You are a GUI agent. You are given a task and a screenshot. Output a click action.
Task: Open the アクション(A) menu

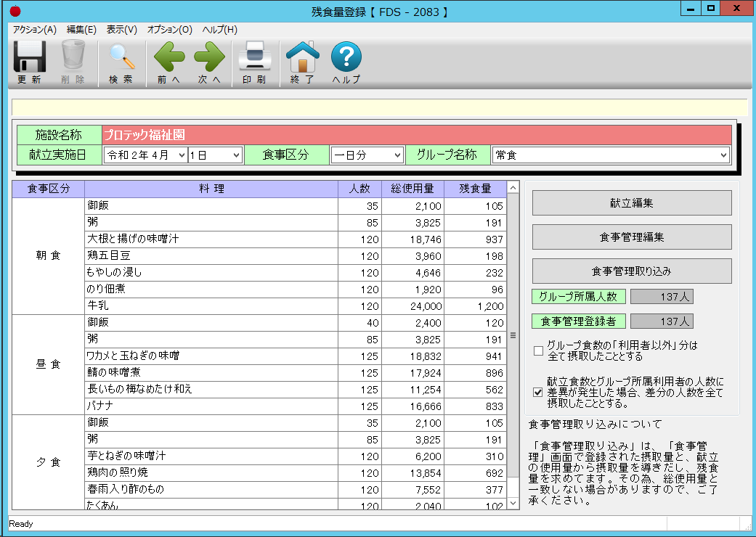[34, 30]
